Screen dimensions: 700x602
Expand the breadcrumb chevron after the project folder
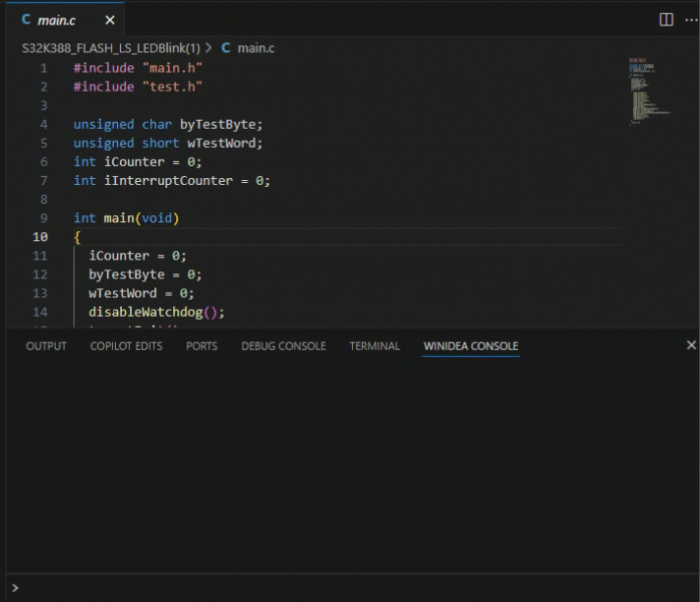(209, 47)
